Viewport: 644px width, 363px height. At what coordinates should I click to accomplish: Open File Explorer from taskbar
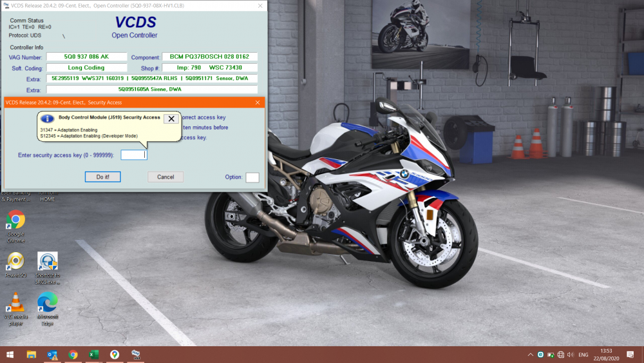[x=31, y=355]
